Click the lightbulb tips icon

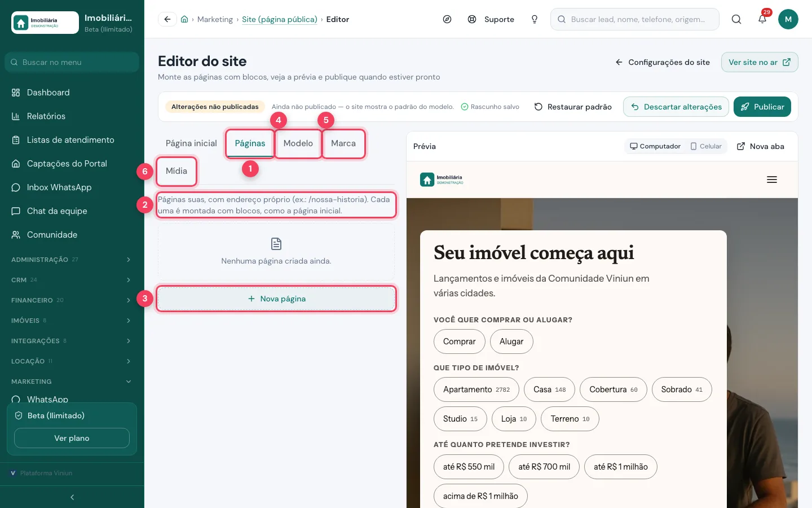click(x=535, y=19)
